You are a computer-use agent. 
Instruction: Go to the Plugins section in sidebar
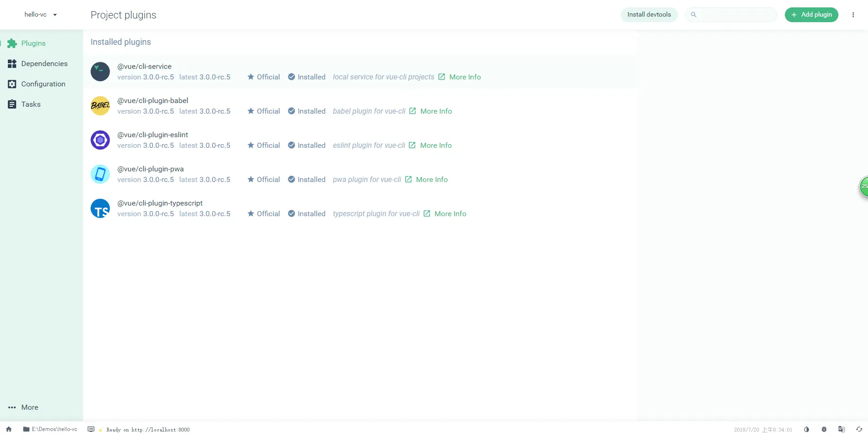coord(41,43)
